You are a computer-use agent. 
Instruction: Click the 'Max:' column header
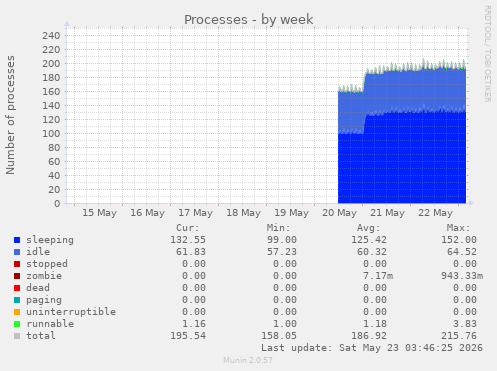[458, 228]
